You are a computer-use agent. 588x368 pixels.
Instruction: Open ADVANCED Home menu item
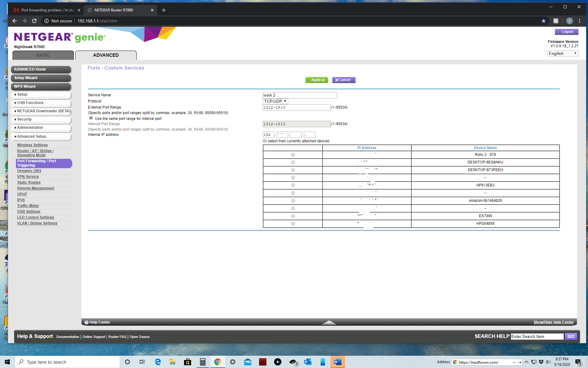click(41, 70)
